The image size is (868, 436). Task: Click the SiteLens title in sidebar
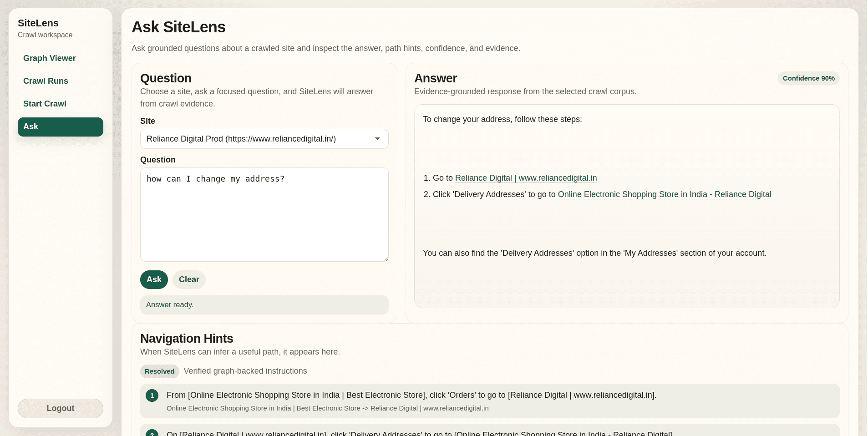click(38, 23)
